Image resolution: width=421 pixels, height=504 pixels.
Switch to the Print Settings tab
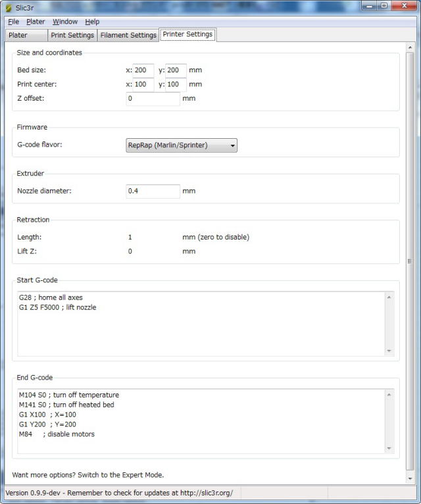click(72, 36)
